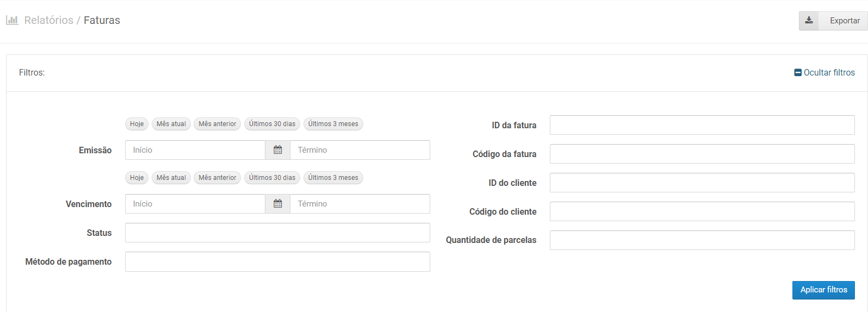
Task: Open the Método de pagamento dropdown
Action: (277, 261)
